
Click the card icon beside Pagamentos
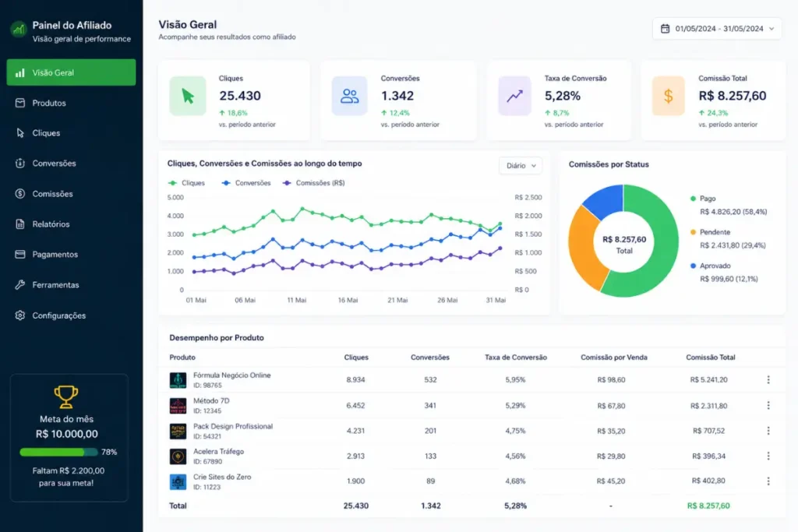19,254
